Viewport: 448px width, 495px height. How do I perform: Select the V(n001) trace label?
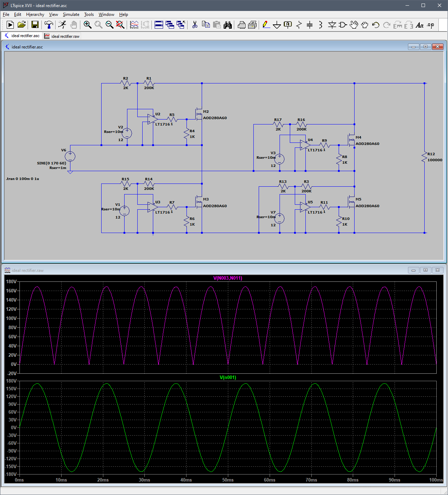[x=228, y=378]
